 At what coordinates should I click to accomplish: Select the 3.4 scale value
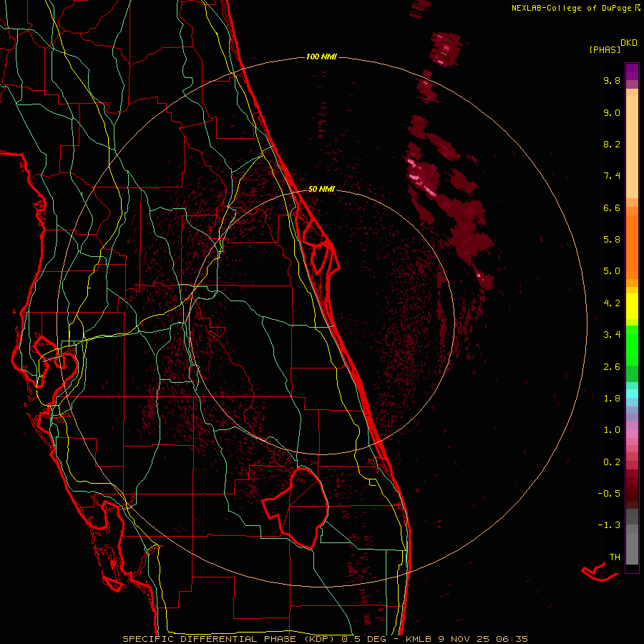pyautogui.click(x=612, y=335)
